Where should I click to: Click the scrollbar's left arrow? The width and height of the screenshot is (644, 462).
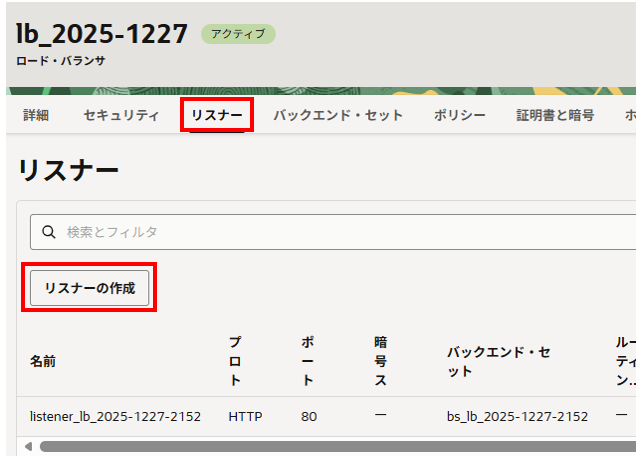(25, 446)
